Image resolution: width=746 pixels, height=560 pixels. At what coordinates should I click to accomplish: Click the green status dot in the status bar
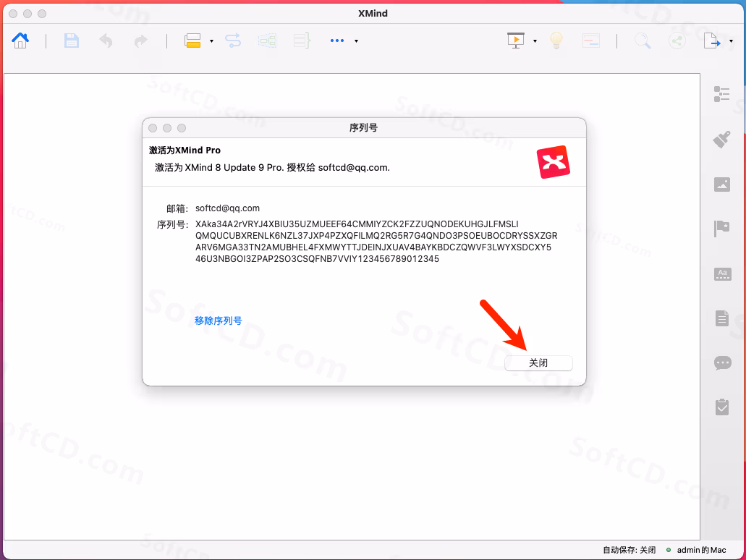[669, 550]
